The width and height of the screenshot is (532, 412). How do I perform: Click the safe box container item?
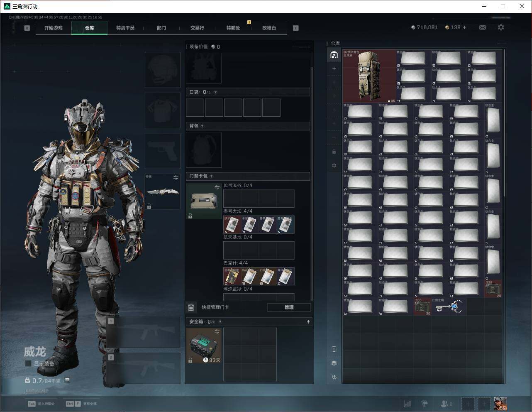click(203, 346)
